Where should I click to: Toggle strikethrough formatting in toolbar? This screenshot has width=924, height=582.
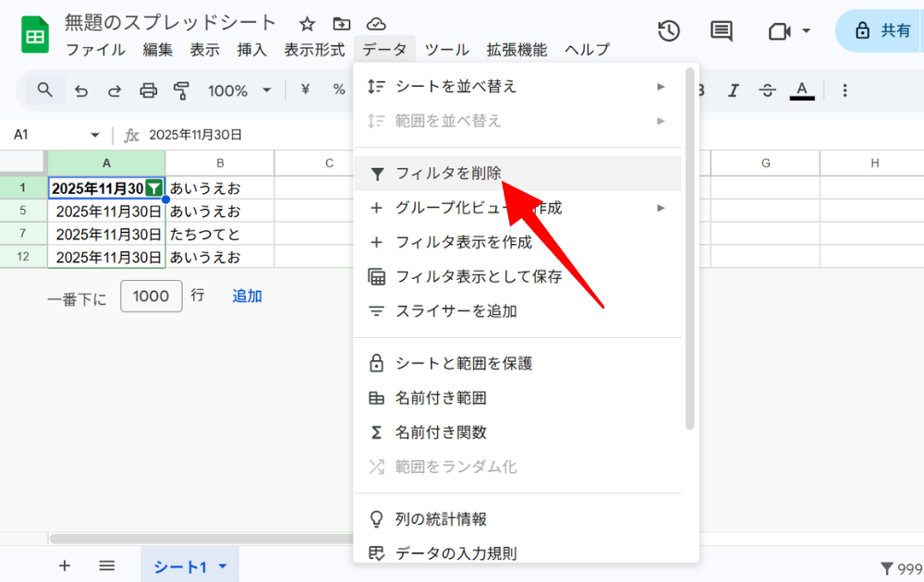(767, 91)
